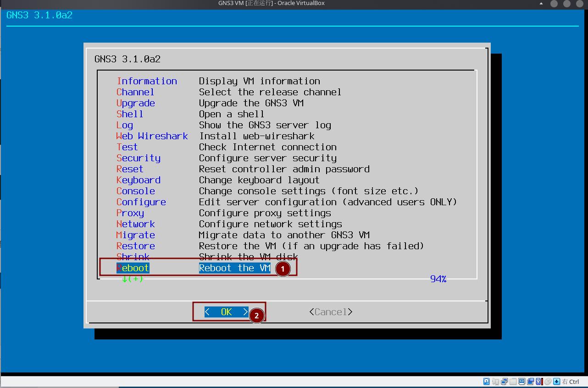Screen dimensions: 588x388
Task: Confirm with the OK button
Action: (227, 312)
